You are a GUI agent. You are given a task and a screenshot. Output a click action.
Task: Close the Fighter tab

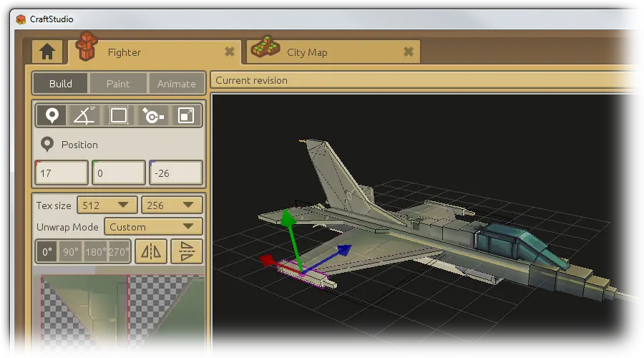pos(230,52)
